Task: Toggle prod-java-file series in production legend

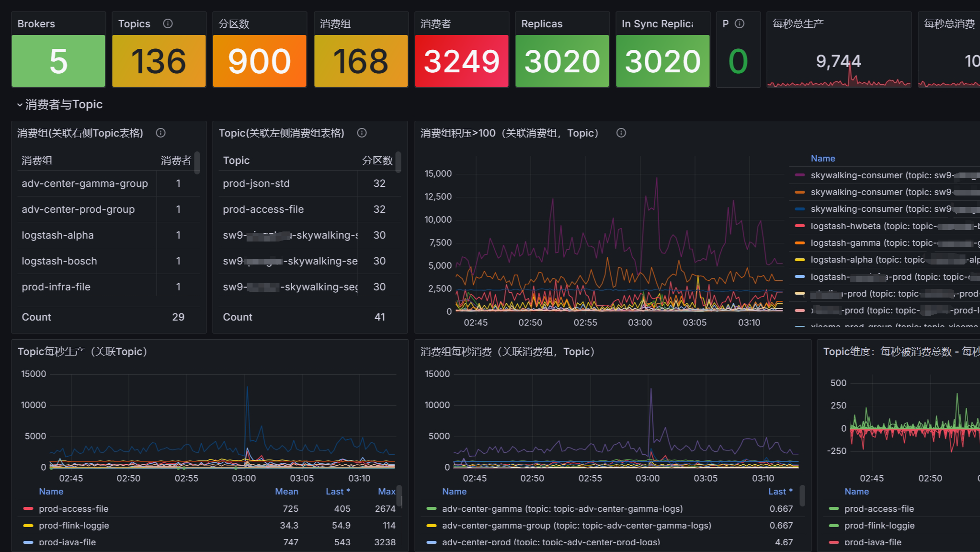Action: (67, 542)
